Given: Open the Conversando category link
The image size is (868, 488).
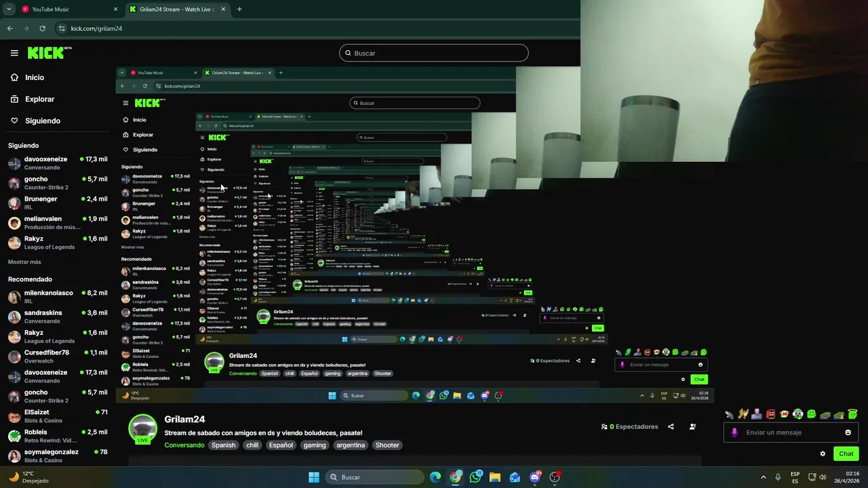Looking at the screenshot, I should point(184,445).
